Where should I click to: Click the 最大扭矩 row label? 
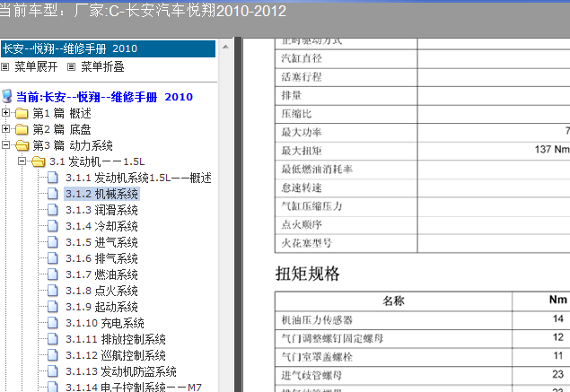[302, 151]
